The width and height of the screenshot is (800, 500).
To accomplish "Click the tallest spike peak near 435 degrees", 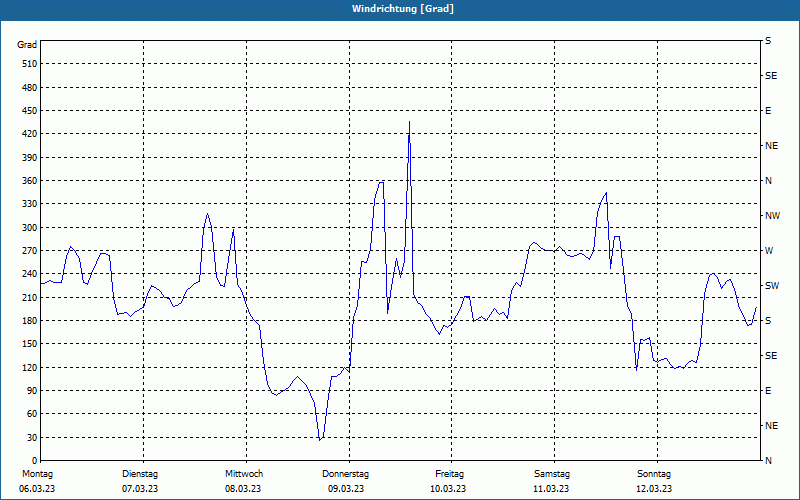I will coord(409,121).
